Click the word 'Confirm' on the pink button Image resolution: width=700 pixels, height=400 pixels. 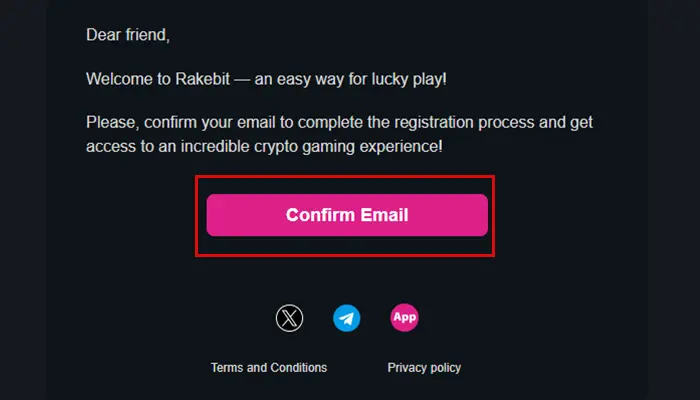click(x=320, y=215)
